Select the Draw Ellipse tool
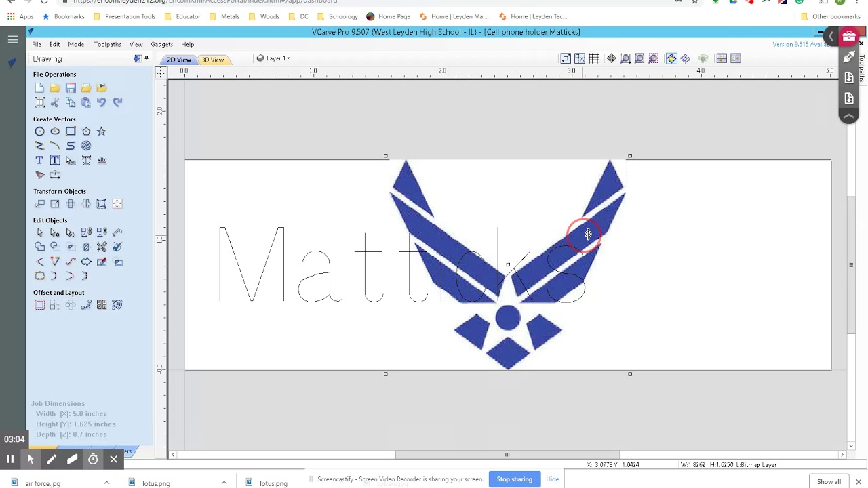Screen dimensions: 868x488 click(x=55, y=131)
